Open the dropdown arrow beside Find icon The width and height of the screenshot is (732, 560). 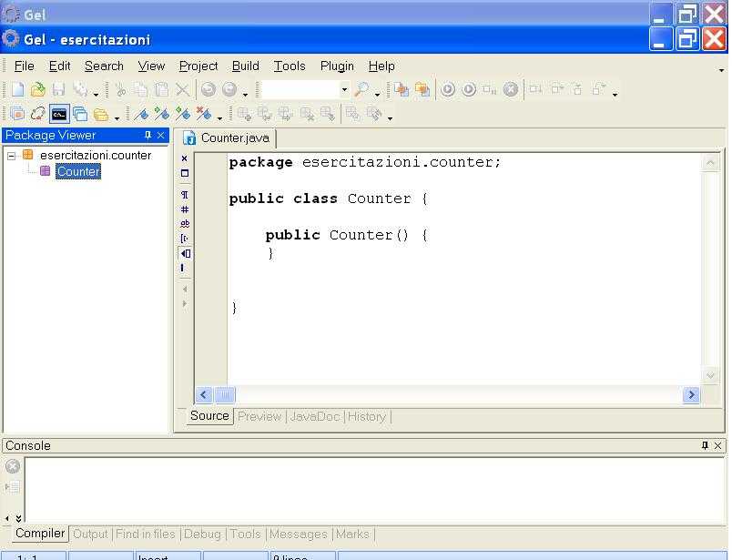tap(378, 93)
